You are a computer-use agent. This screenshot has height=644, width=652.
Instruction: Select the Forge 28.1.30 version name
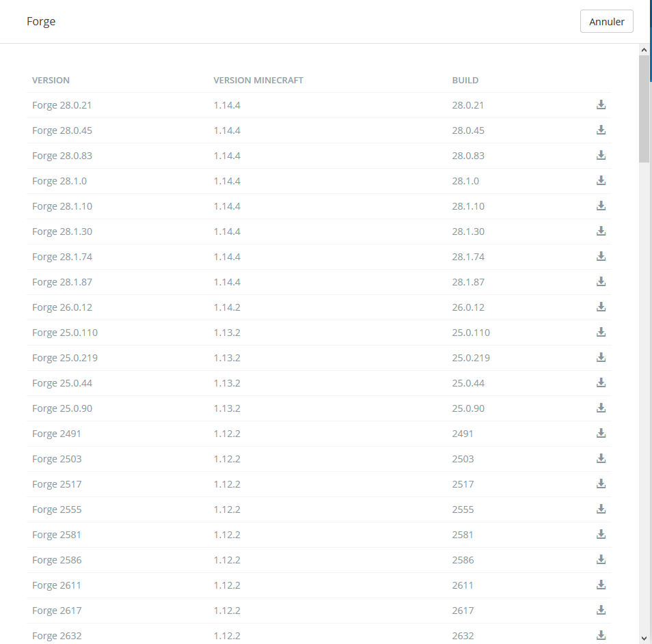pyautogui.click(x=62, y=232)
